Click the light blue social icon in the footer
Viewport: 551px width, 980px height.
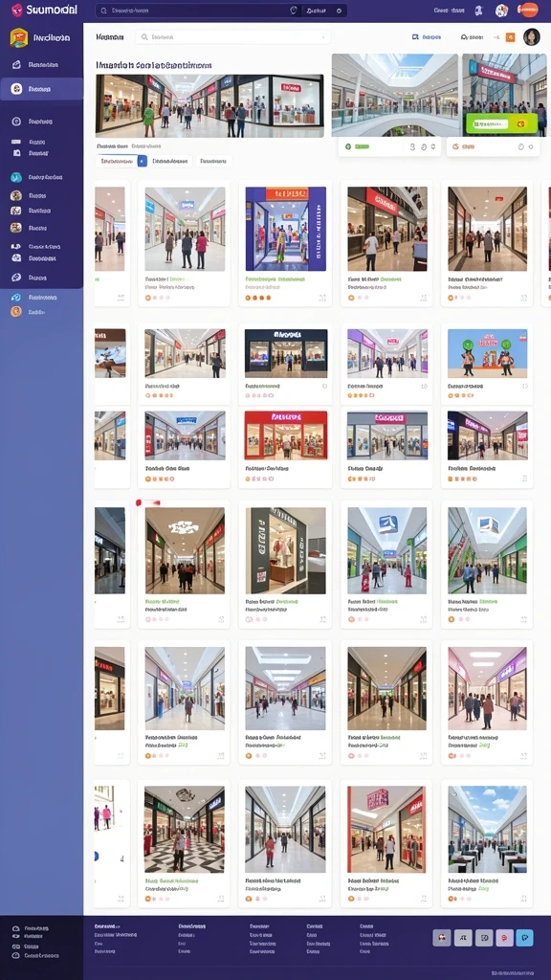click(525, 938)
